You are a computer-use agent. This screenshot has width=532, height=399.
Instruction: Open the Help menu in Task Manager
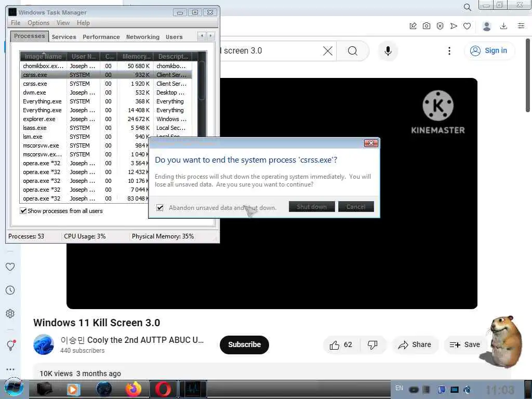(x=83, y=23)
